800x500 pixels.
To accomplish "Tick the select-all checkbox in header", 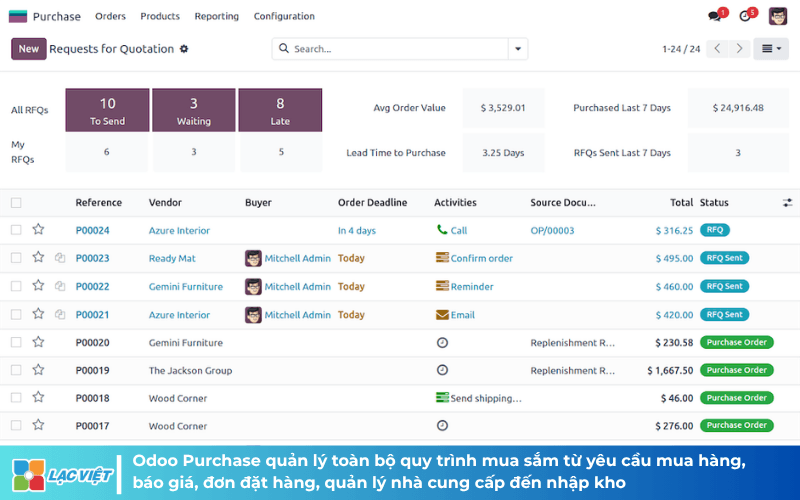I will coord(16,203).
